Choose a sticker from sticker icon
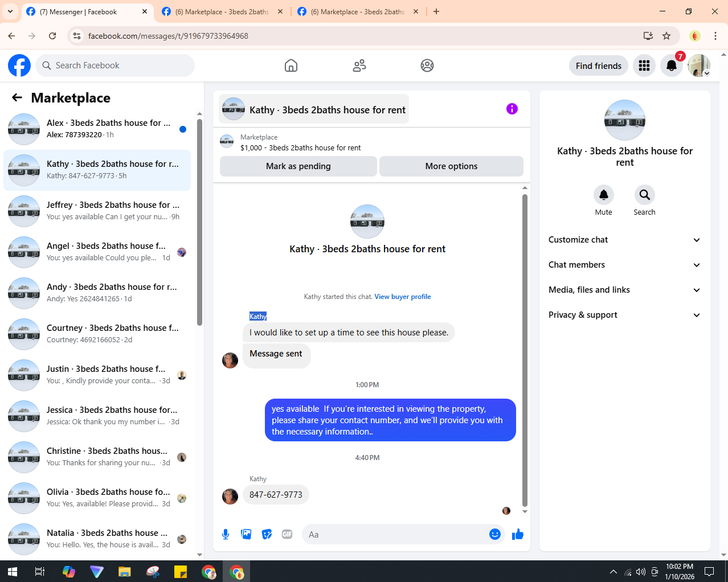The height and width of the screenshot is (582, 728). (267, 534)
